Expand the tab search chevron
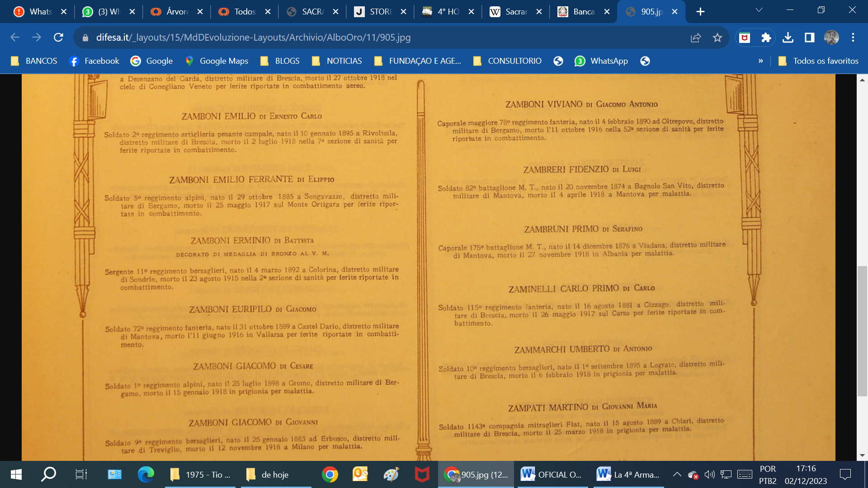 point(759,10)
